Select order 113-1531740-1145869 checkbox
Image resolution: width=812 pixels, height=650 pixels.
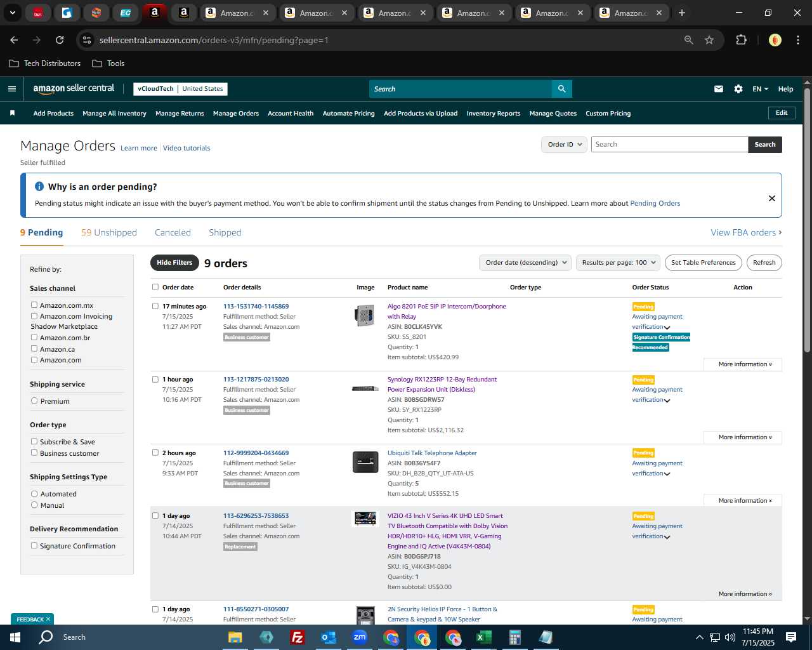155,306
